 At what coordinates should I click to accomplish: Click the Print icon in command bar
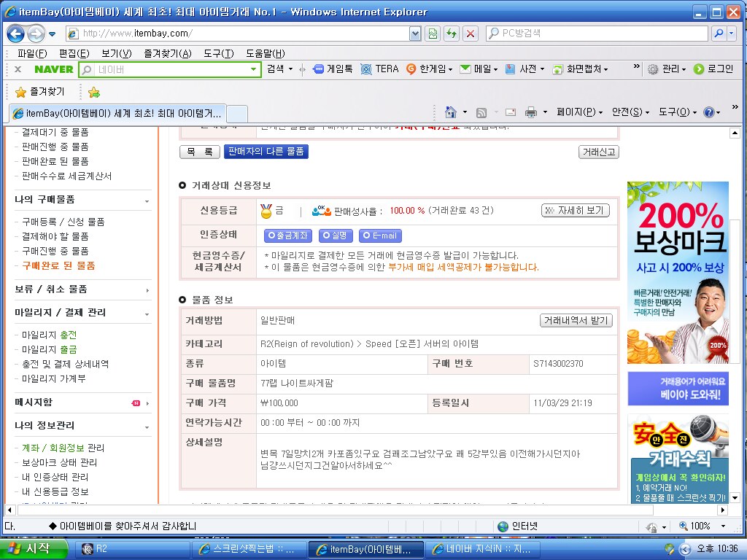[x=531, y=112]
